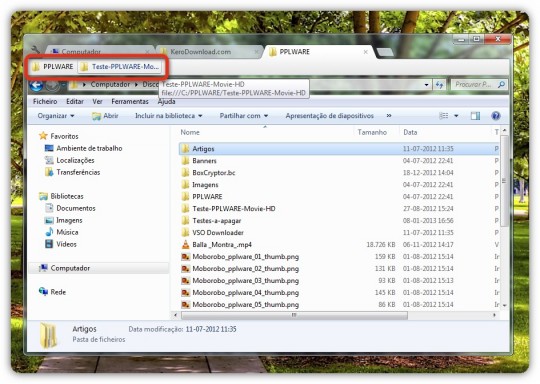Select the Teste-PPLWARE-Movie-HD folder icon in file list
The height and width of the screenshot is (384, 540).
coord(186,209)
